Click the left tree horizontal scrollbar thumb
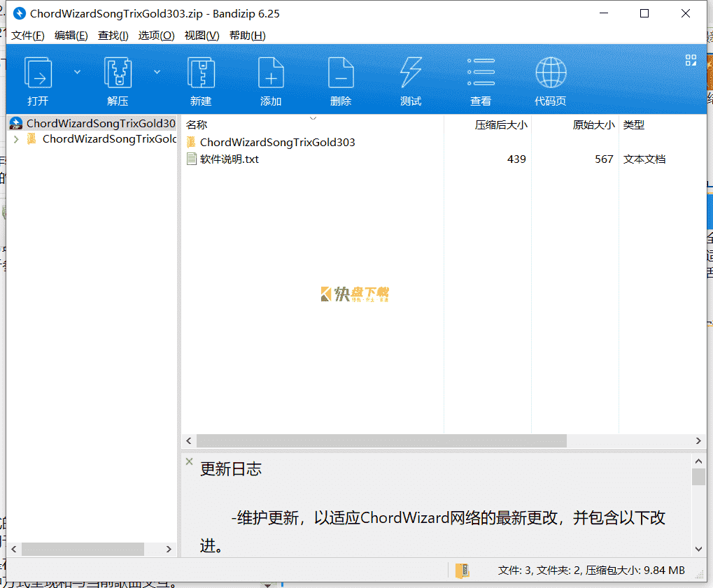 [x=83, y=549]
